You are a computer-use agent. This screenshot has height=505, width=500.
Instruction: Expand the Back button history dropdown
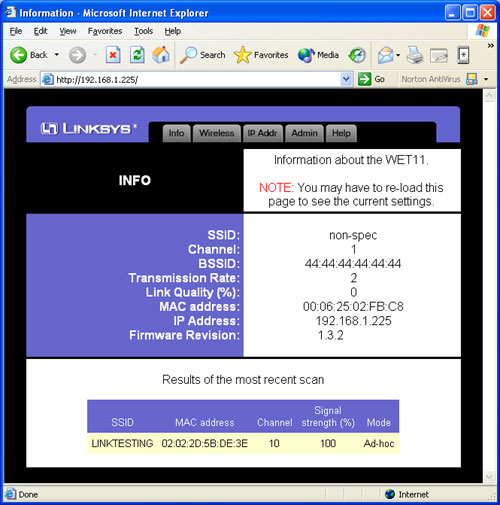[x=57, y=54]
